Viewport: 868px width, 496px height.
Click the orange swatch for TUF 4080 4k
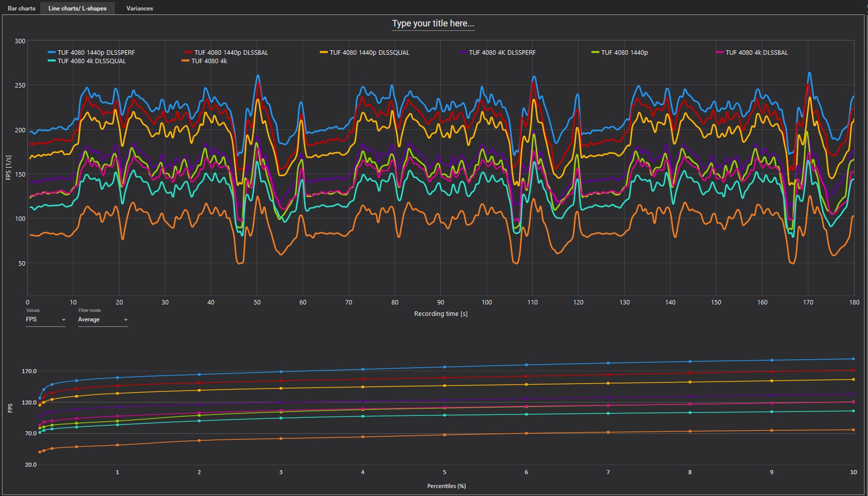click(x=186, y=61)
